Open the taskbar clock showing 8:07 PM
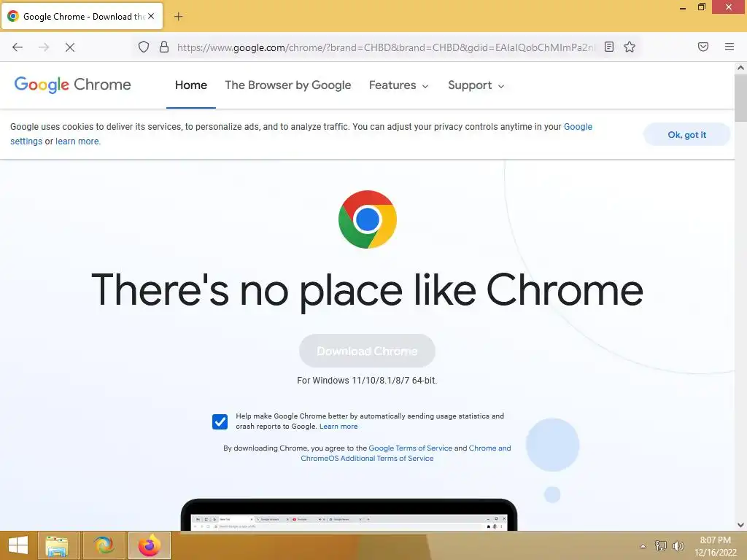This screenshot has height=560, width=747. [715, 546]
